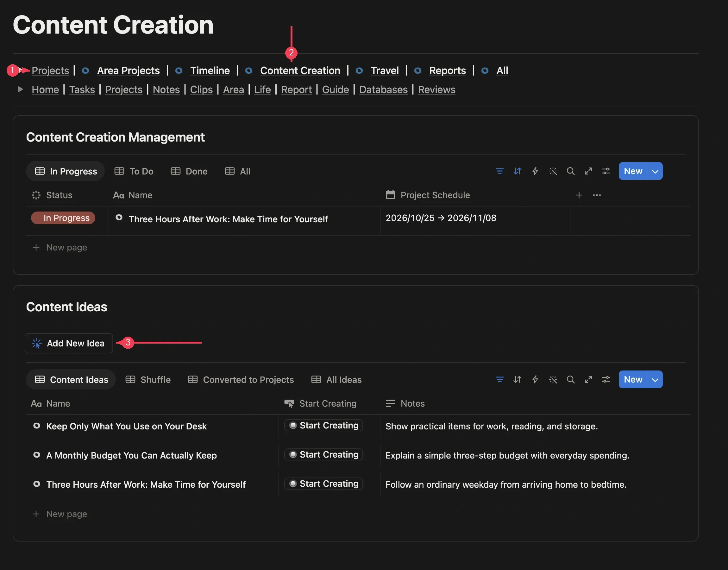The image size is (728, 570).
Task: Open the Converted to Projects tab
Action: click(x=241, y=379)
